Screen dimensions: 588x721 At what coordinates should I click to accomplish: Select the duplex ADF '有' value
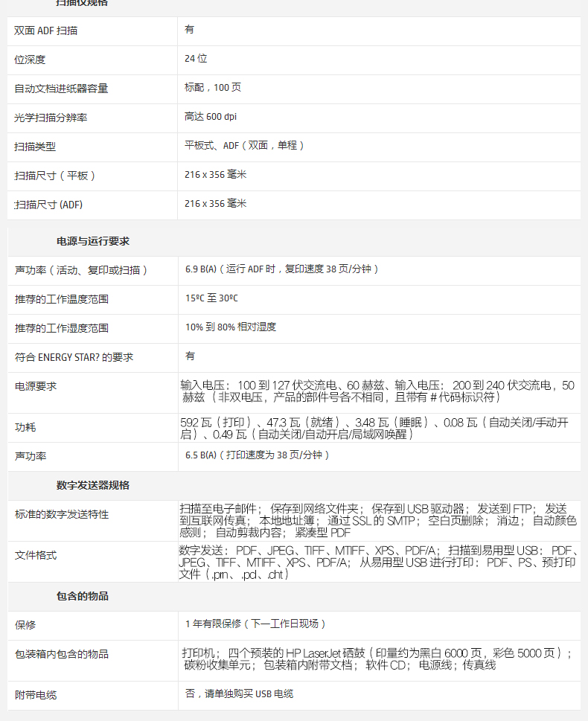pyautogui.click(x=189, y=30)
